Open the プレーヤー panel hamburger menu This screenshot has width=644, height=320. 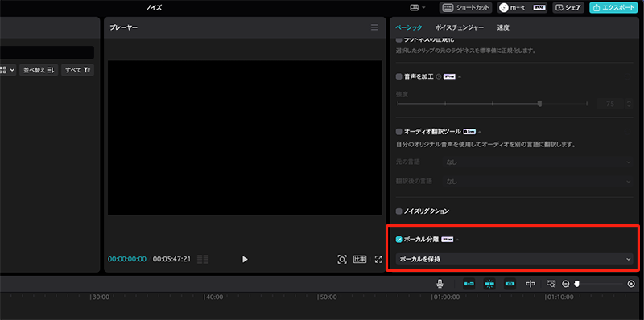(374, 27)
